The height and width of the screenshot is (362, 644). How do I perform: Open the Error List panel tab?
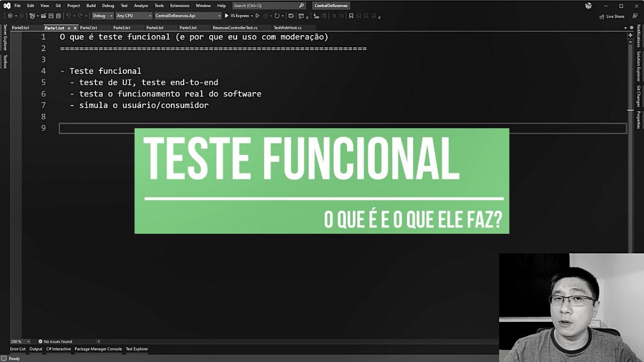coord(18,349)
